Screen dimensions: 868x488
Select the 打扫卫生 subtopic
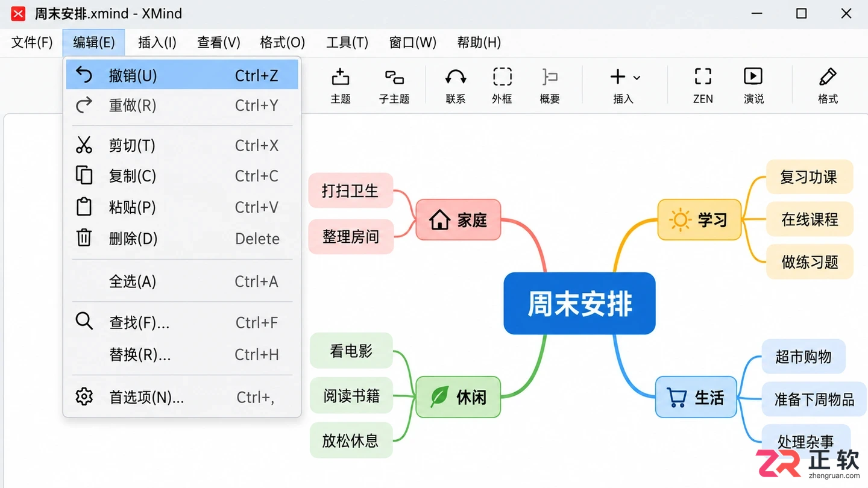point(350,191)
